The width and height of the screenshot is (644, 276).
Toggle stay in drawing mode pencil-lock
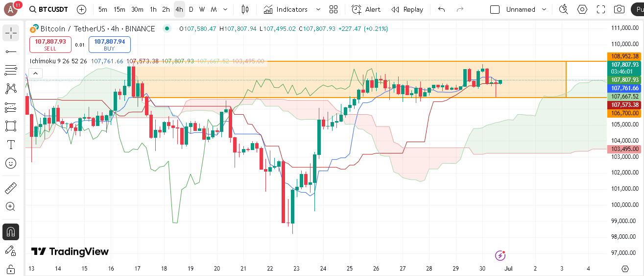(x=11, y=251)
